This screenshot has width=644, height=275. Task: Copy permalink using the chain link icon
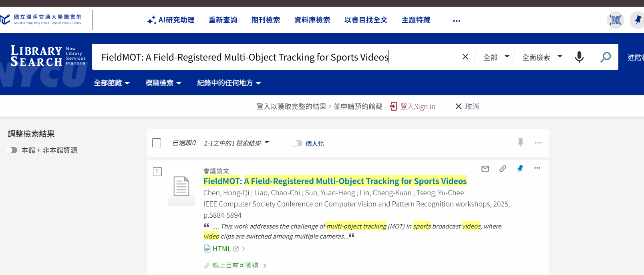click(x=503, y=169)
